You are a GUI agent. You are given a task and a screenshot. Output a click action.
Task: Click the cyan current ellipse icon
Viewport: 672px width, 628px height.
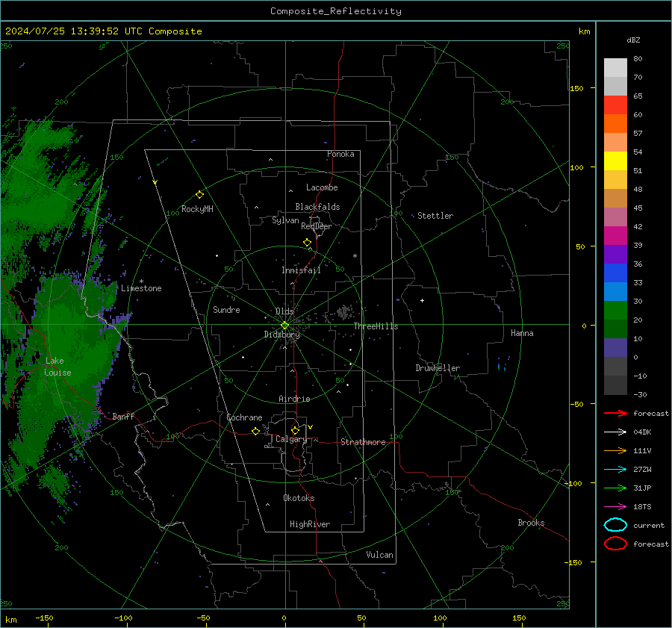click(x=615, y=525)
